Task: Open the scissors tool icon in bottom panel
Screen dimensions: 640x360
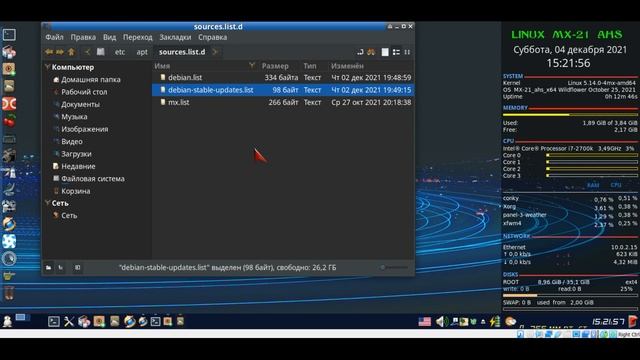Action: coord(69,322)
